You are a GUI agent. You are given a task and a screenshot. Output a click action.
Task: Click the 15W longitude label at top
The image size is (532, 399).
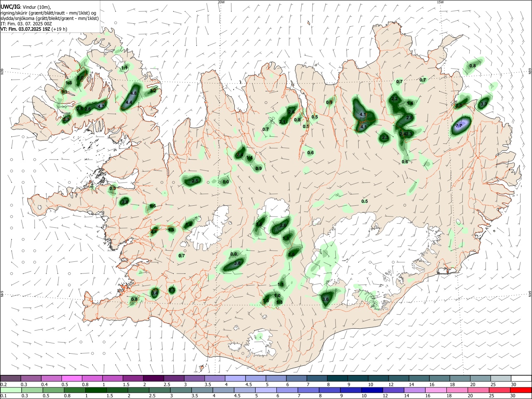click(440, 2)
